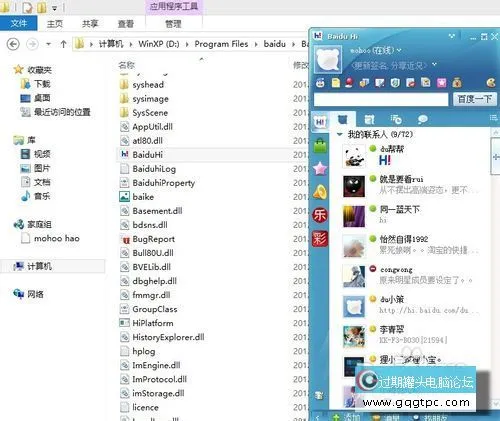Screen dimensions: 500x421
Task: Click the 找朋友 button at Baidu Hi bottom
Action: [430, 417]
